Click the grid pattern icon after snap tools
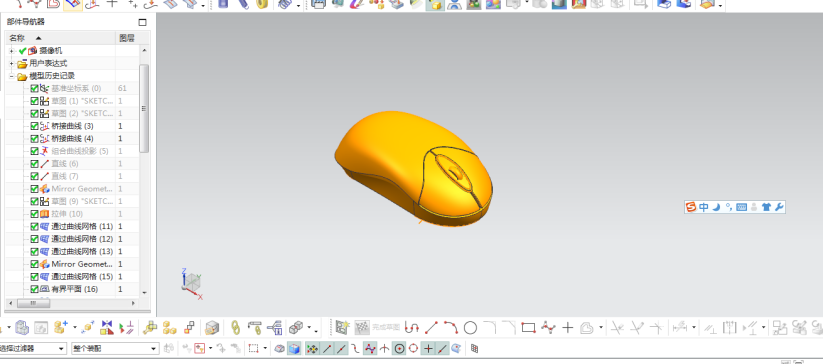Viewport: 823px width, 364px height. tap(474, 348)
